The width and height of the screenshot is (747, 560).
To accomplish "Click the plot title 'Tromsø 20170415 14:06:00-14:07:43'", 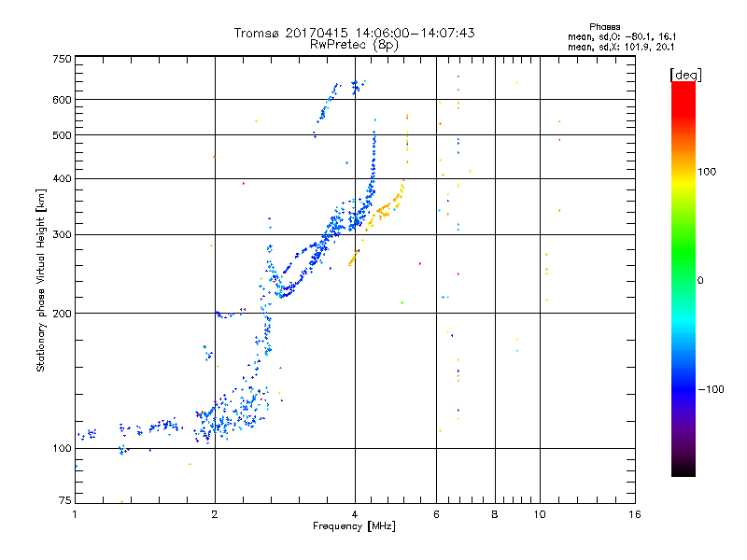I will 354,33.
